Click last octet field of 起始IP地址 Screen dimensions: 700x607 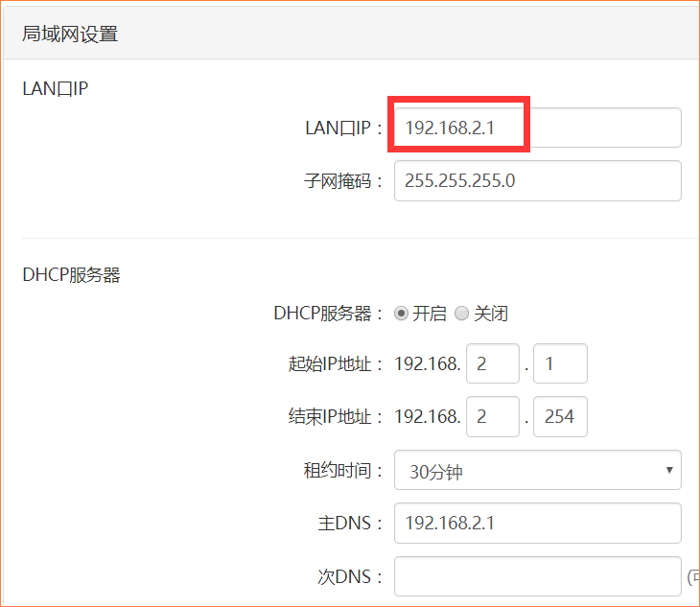560,363
